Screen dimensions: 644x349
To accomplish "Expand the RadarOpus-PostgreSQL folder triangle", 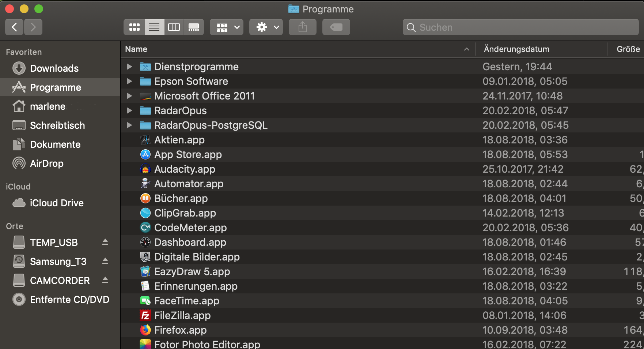I will (x=129, y=125).
